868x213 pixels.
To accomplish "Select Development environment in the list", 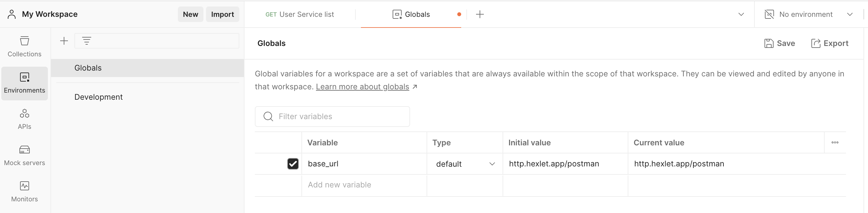I will coord(98,97).
